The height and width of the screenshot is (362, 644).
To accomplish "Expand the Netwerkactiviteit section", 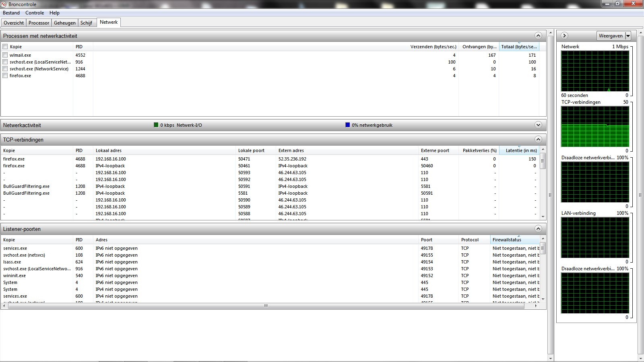I will (538, 125).
